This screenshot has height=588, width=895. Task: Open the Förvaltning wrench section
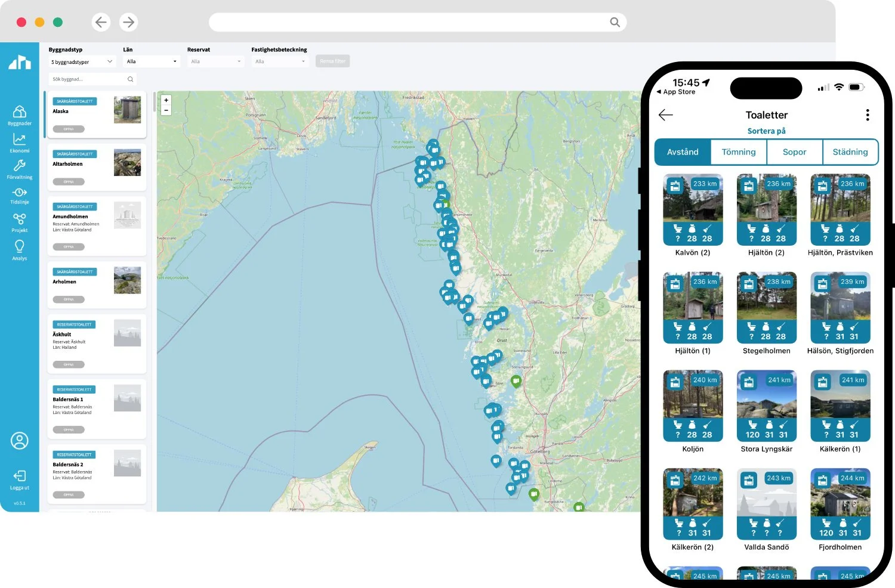20,169
